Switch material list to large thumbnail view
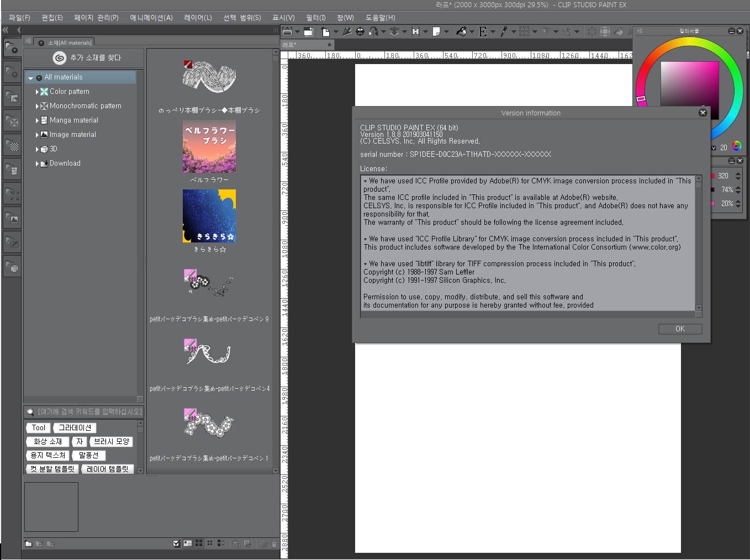Screen dimensions: 750x560 click(x=199, y=543)
